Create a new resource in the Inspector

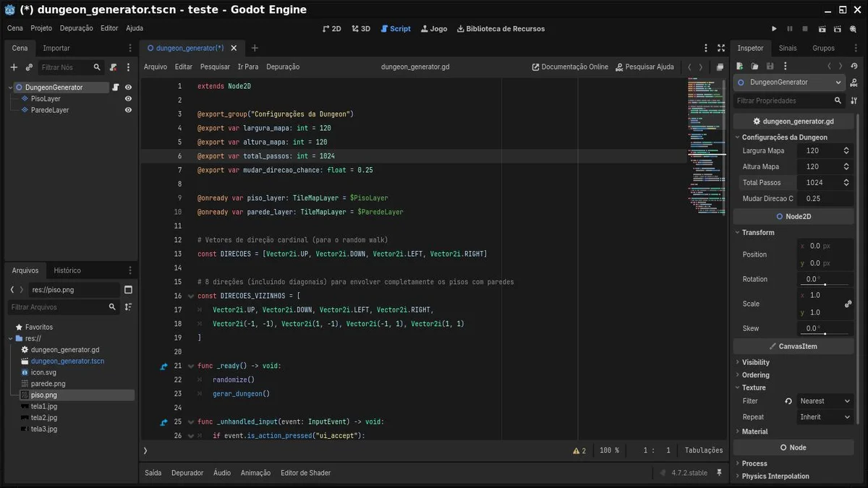coord(741,66)
